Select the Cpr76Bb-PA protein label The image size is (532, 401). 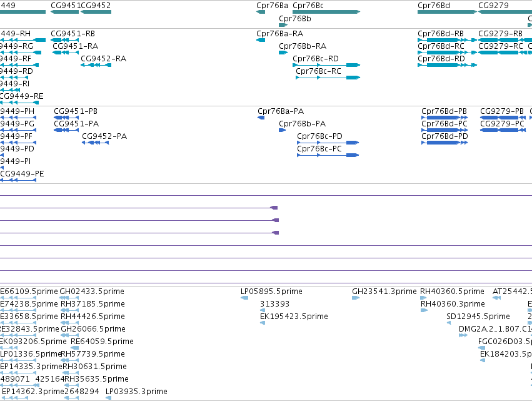point(303,124)
